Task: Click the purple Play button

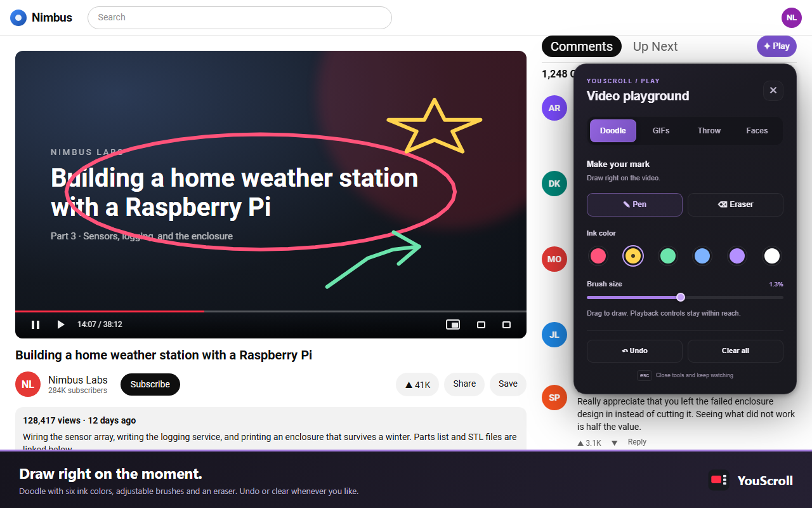Action: [x=776, y=46]
